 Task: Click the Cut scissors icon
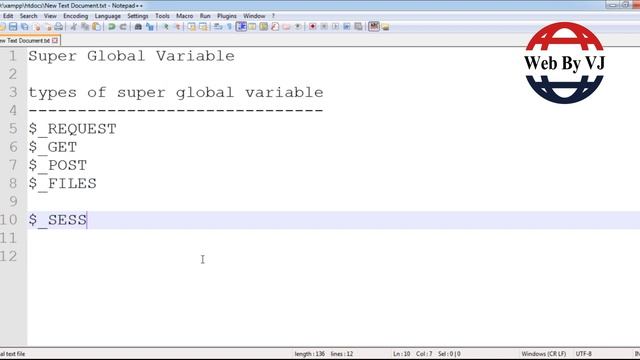[x=73, y=27]
